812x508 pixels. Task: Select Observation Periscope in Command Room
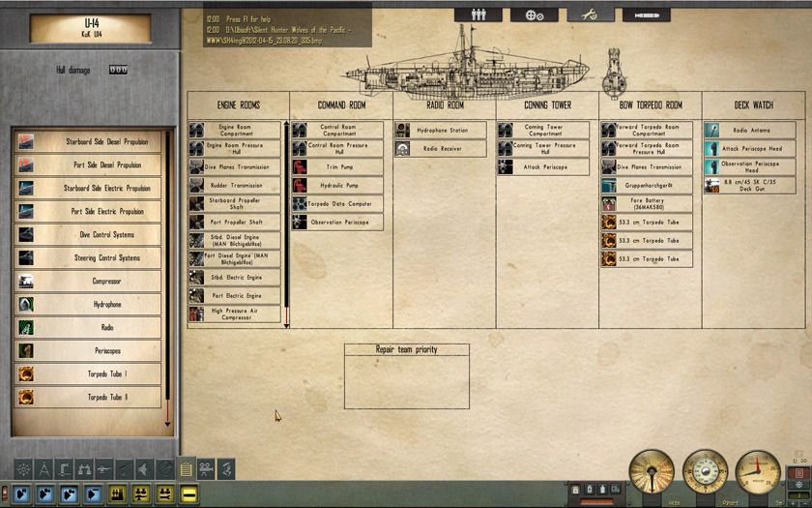[337, 222]
